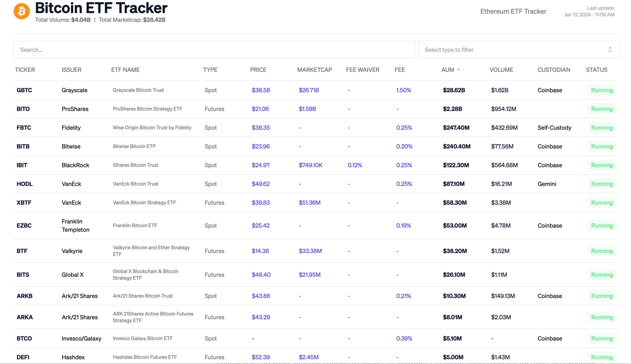Click the filter dropdown chevron icon

[x=610, y=50]
